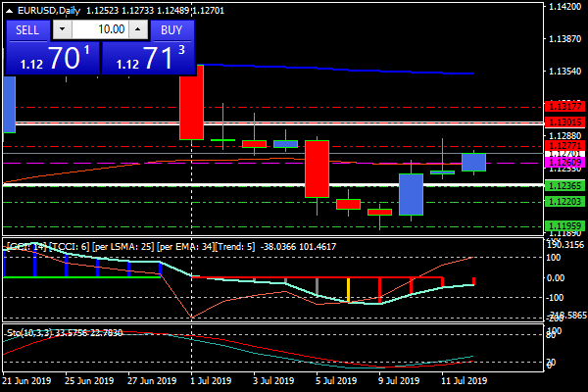This screenshot has width=588, height=392.
Task: Click the blue moving average line
Action: [x=337, y=69]
